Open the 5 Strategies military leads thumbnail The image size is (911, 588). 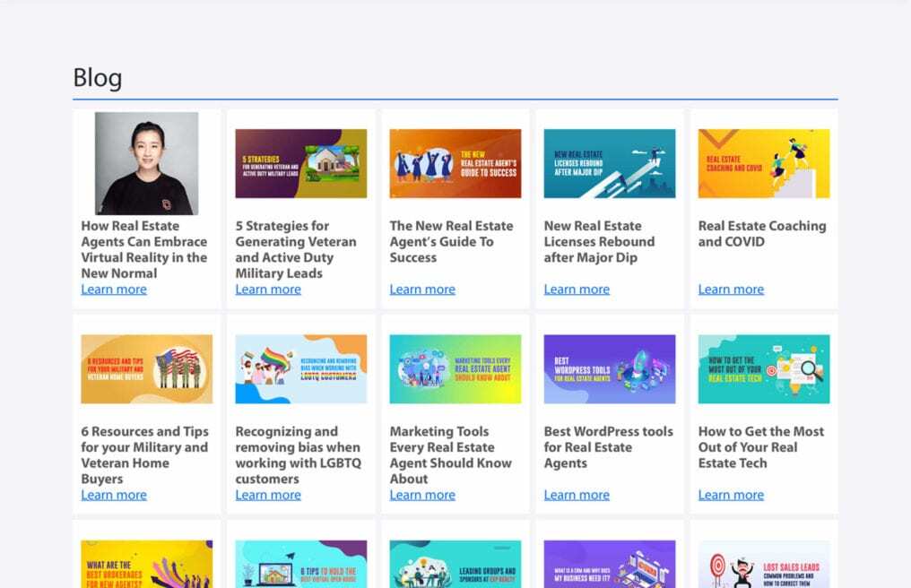click(300, 163)
